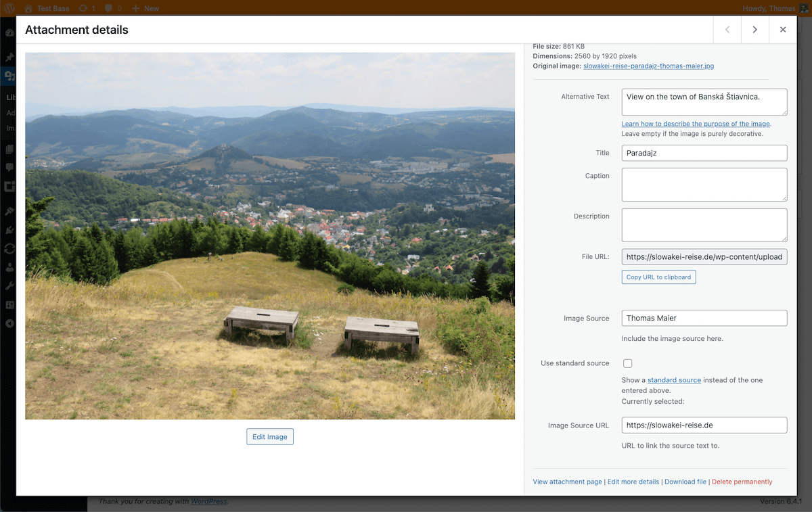The width and height of the screenshot is (812, 512).
Task: Click the Title field containing Paradajz
Action: (x=704, y=153)
